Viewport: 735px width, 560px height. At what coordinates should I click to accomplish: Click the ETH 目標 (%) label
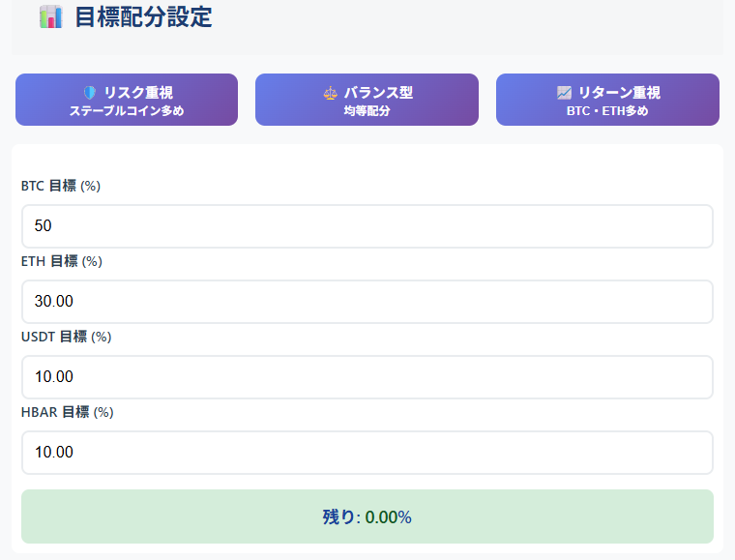(x=62, y=261)
